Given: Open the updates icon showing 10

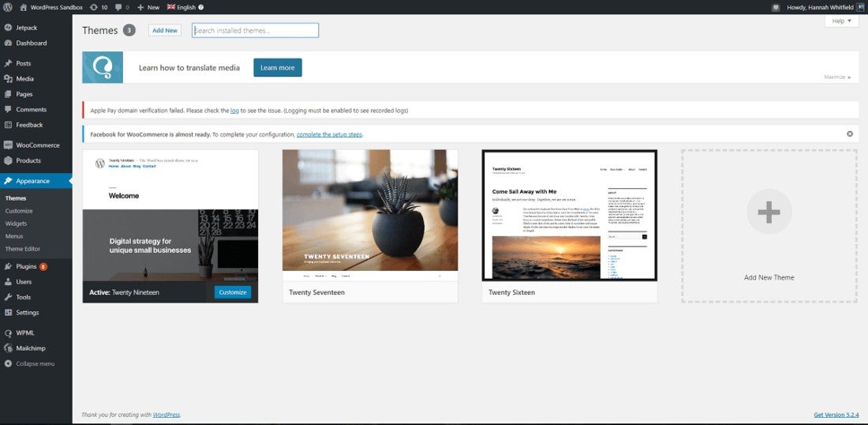Looking at the screenshot, I should point(94,7).
